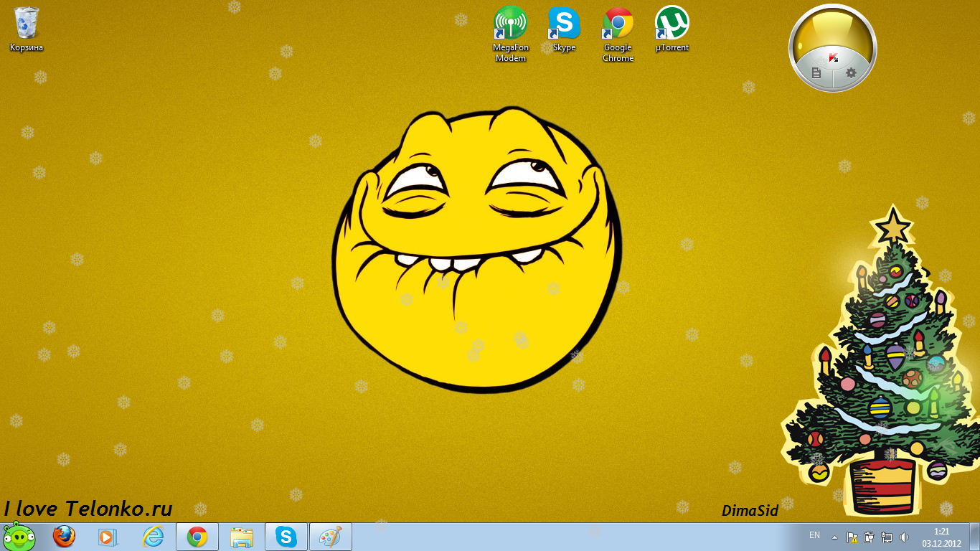Open the clock showing 1:21
The width and height of the screenshot is (980, 551).
[x=941, y=537]
